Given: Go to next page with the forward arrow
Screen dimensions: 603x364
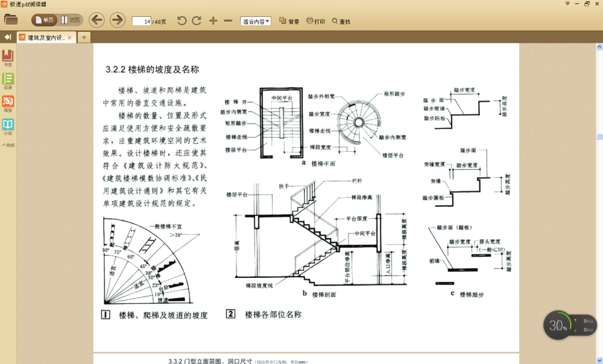Looking at the screenshot, I should pos(118,20).
